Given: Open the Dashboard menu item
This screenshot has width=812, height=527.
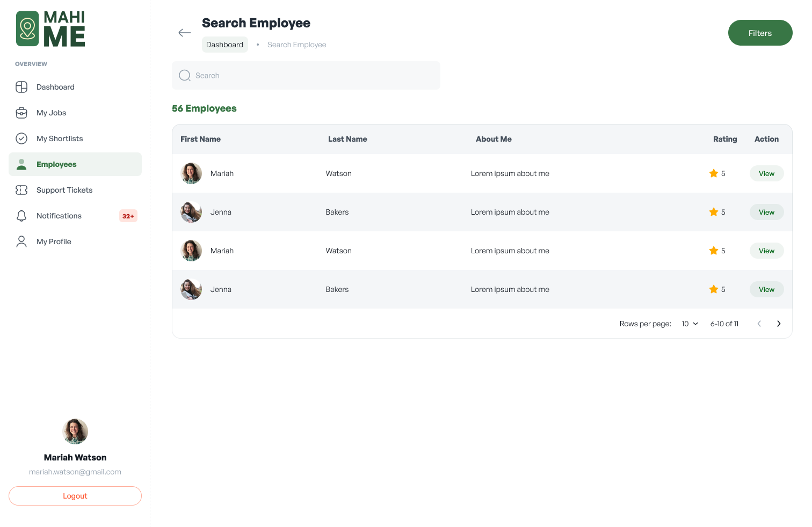Looking at the screenshot, I should 75,87.
